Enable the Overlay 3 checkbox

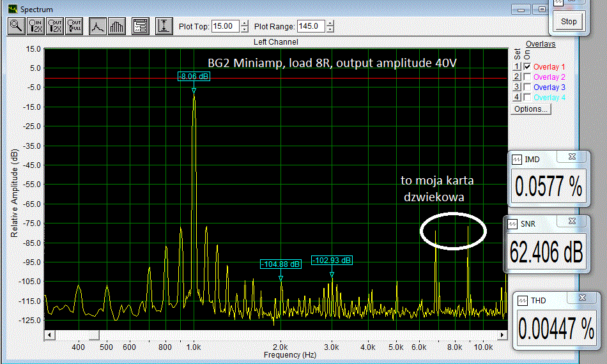[527, 87]
